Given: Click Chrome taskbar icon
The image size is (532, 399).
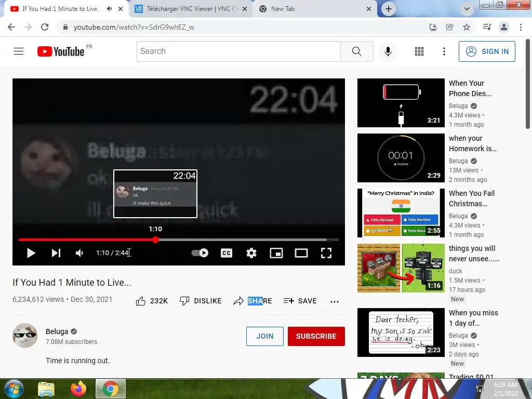Looking at the screenshot, I should (111, 389).
